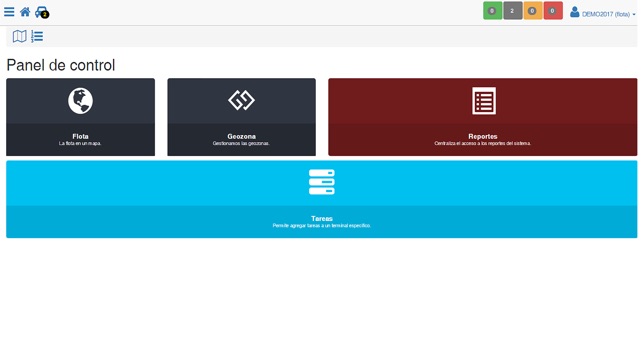Click Tareas description about adding tasks

point(322,225)
